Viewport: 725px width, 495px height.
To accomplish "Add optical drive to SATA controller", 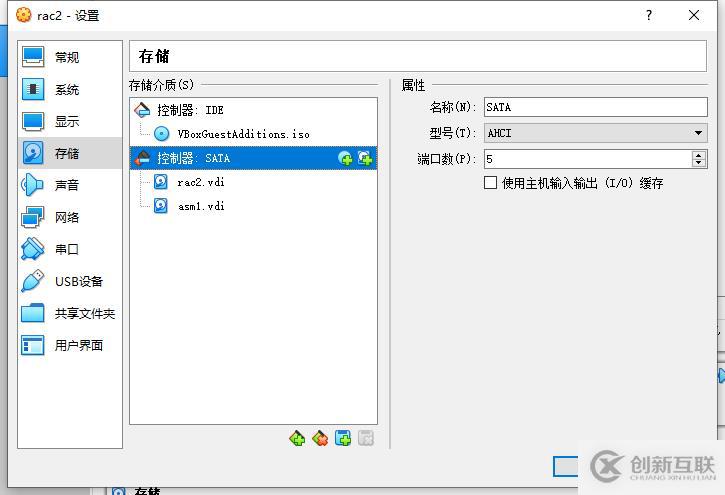I will coord(345,159).
